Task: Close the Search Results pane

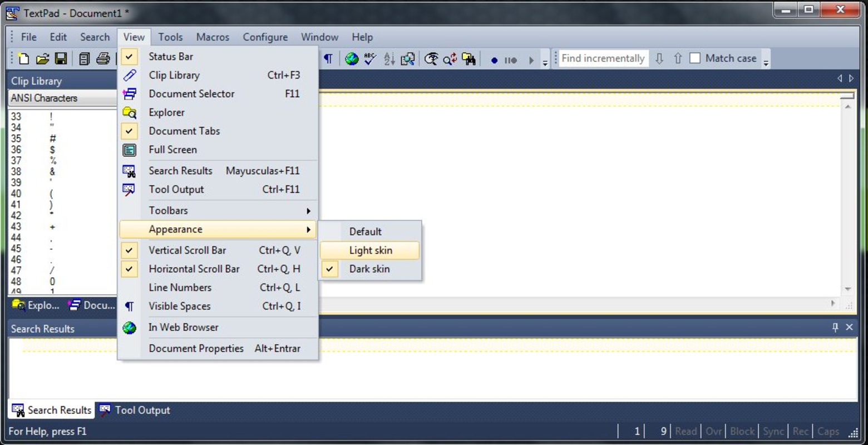Action: (849, 327)
